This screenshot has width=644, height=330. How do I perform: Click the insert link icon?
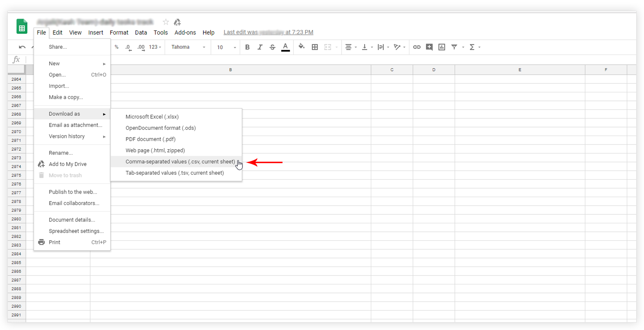[x=417, y=47]
